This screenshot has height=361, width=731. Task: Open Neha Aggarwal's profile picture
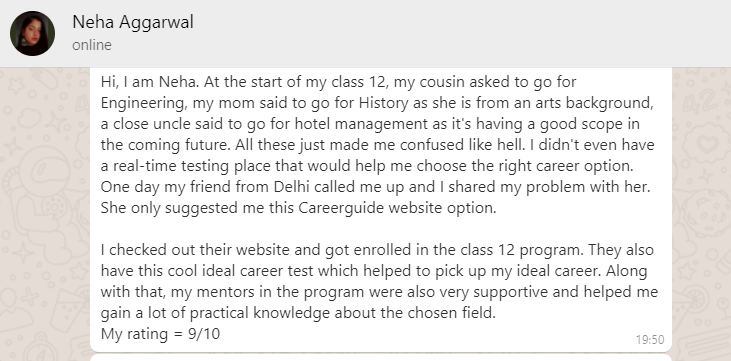coord(32,34)
